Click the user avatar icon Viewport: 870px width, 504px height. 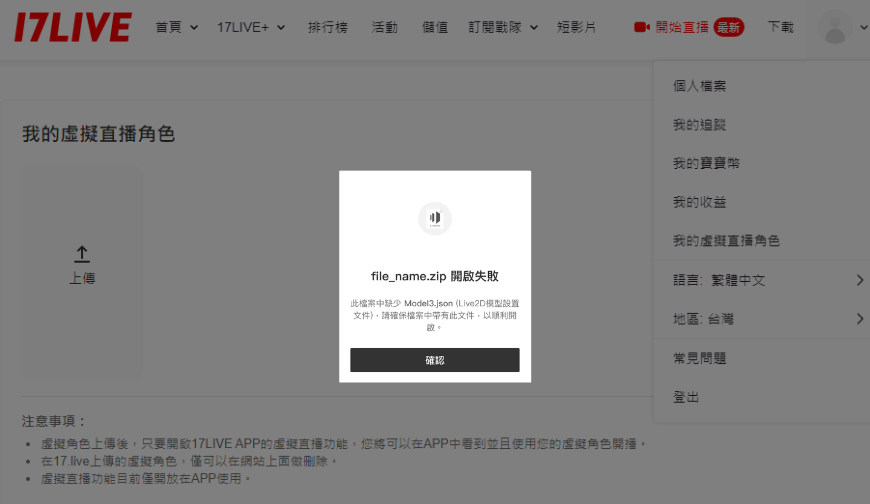pos(834,27)
